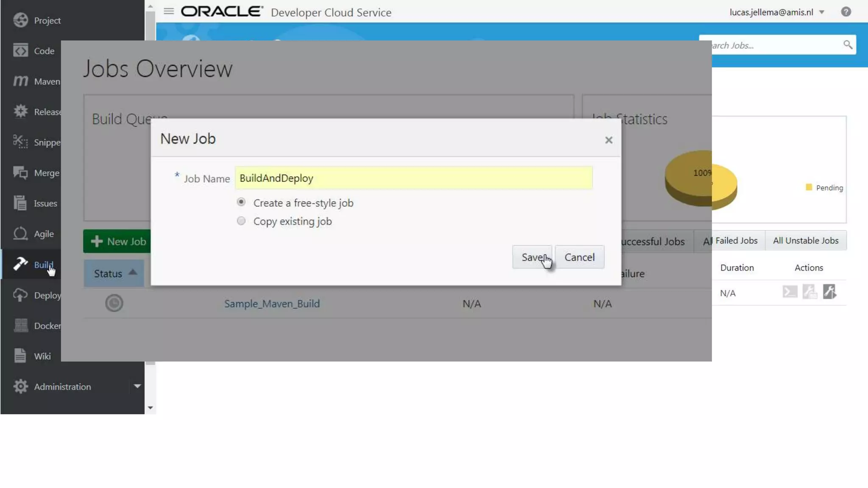Click into the Job Name input field

tap(413, 178)
